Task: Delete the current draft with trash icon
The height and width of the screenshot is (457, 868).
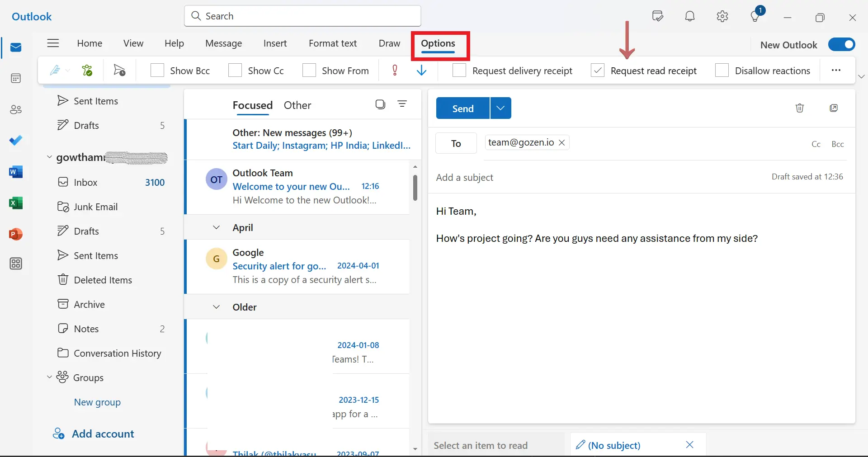Action: 800,108
